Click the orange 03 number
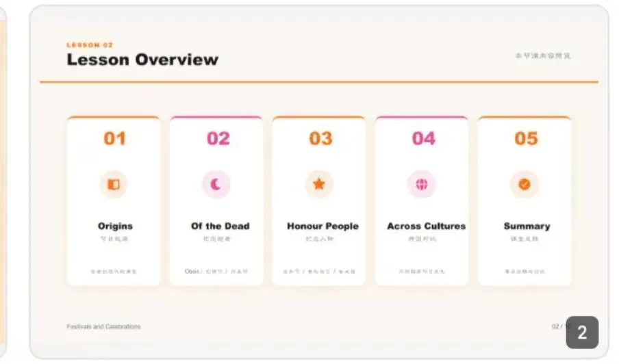 (320, 138)
